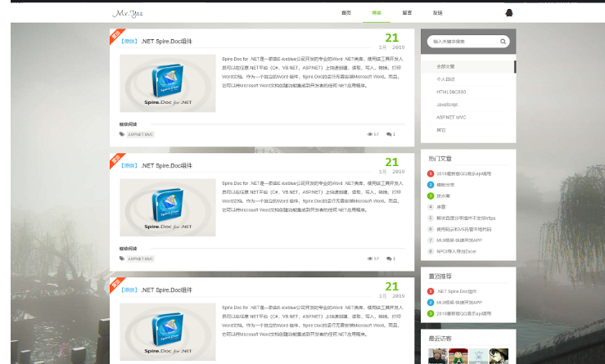Click the comments bubble icon in second post
Viewport: 605px width, 364px height.
(x=389, y=258)
